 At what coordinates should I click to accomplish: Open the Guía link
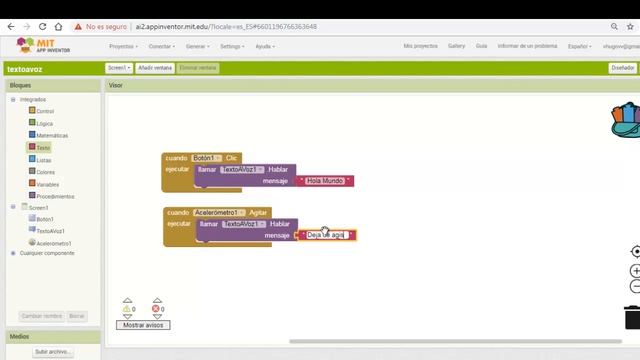click(x=481, y=46)
